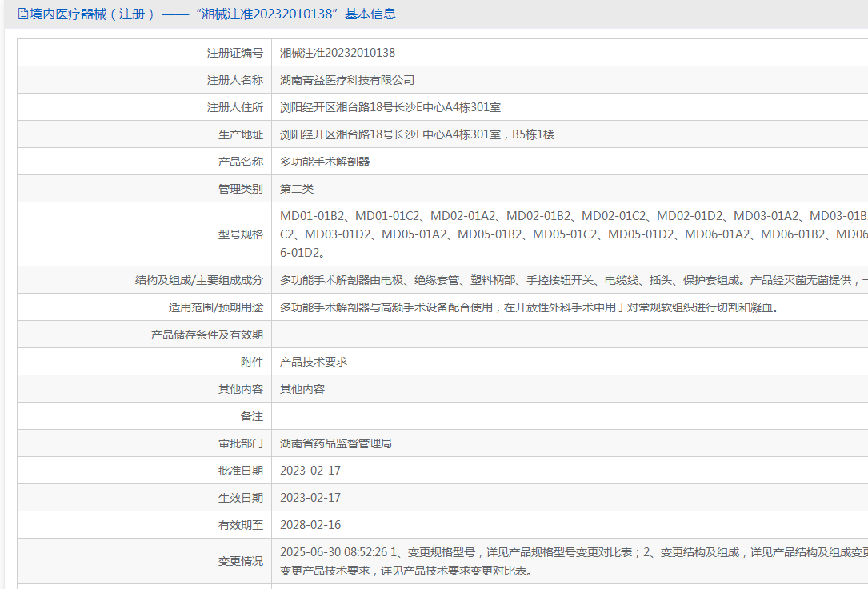Click the 产品储存条件及有效期 label

(206, 334)
